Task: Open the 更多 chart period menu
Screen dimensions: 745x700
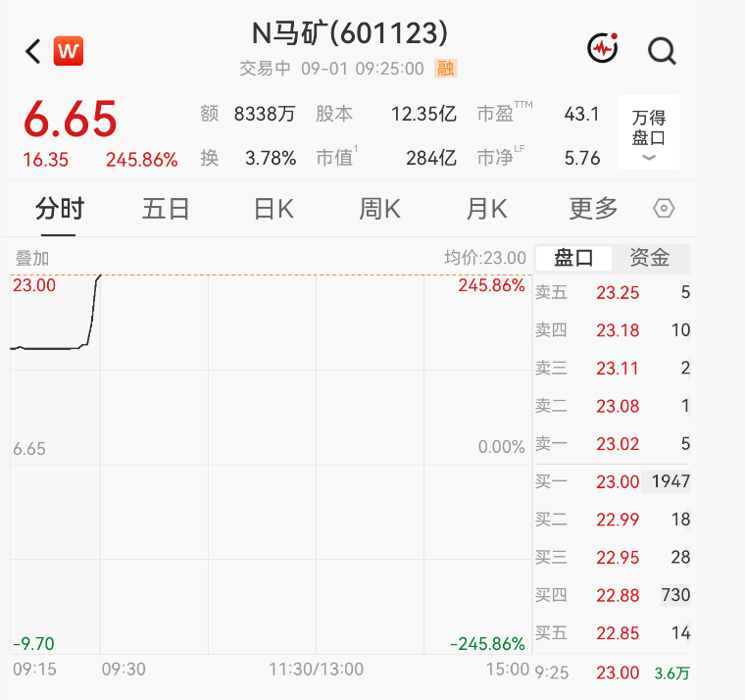Action: tap(593, 209)
